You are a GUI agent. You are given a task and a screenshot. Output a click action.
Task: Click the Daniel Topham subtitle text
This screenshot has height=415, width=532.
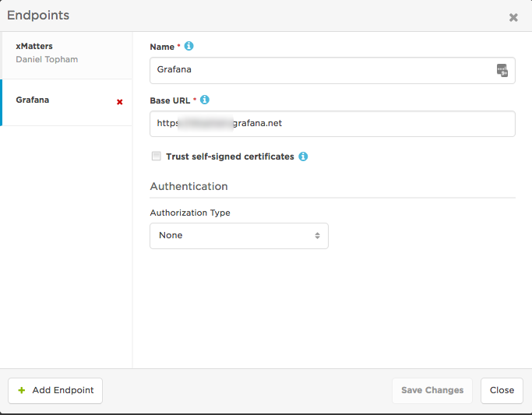pos(47,59)
